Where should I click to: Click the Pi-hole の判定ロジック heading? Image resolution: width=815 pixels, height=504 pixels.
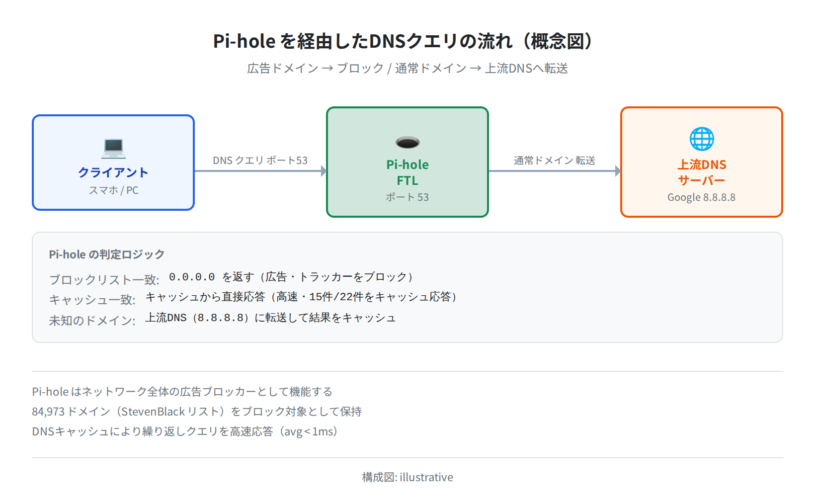(x=107, y=254)
